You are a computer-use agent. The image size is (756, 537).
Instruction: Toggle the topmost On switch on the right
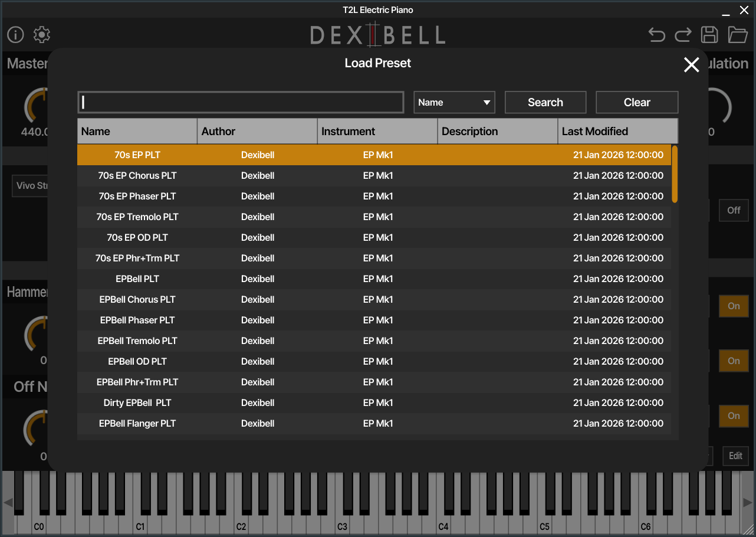734,306
